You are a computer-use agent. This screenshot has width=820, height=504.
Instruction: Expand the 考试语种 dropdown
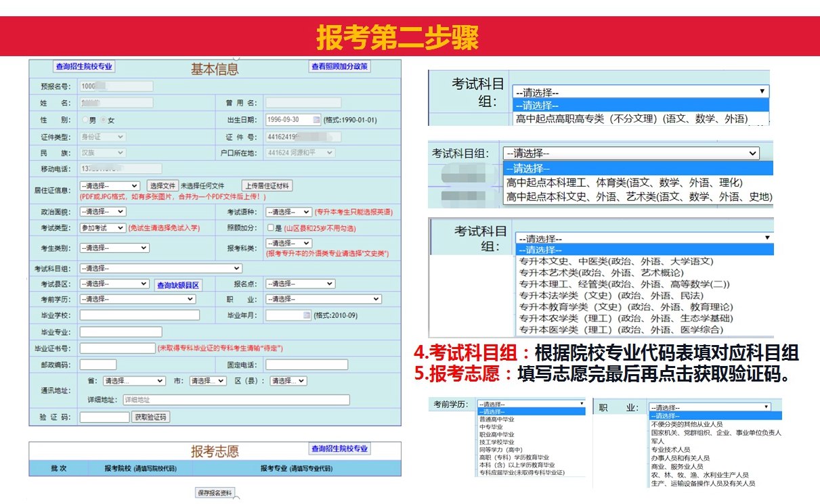[x=288, y=212]
